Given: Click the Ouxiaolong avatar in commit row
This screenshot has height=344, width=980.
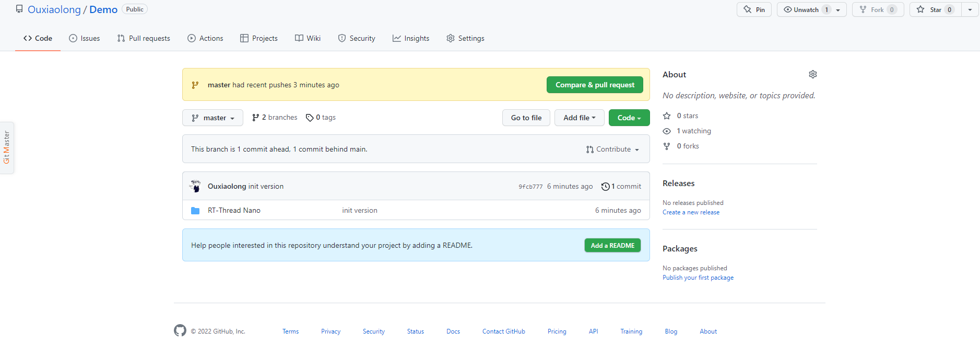Looking at the screenshot, I should point(195,186).
